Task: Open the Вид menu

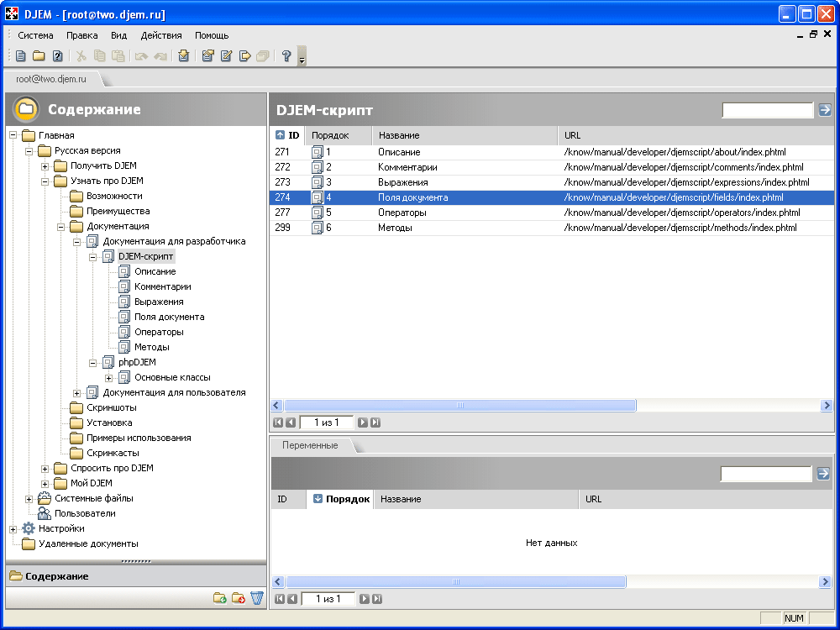Action: pos(119,35)
